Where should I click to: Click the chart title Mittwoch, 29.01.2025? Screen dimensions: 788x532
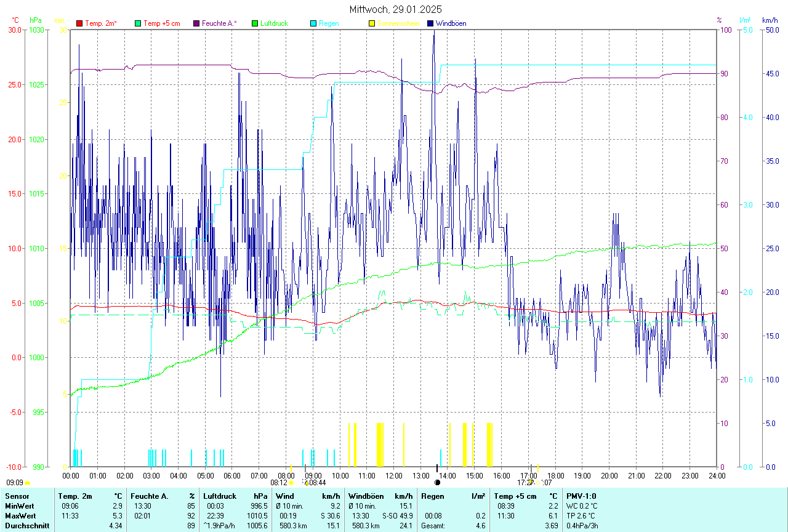tap(395, 9)
